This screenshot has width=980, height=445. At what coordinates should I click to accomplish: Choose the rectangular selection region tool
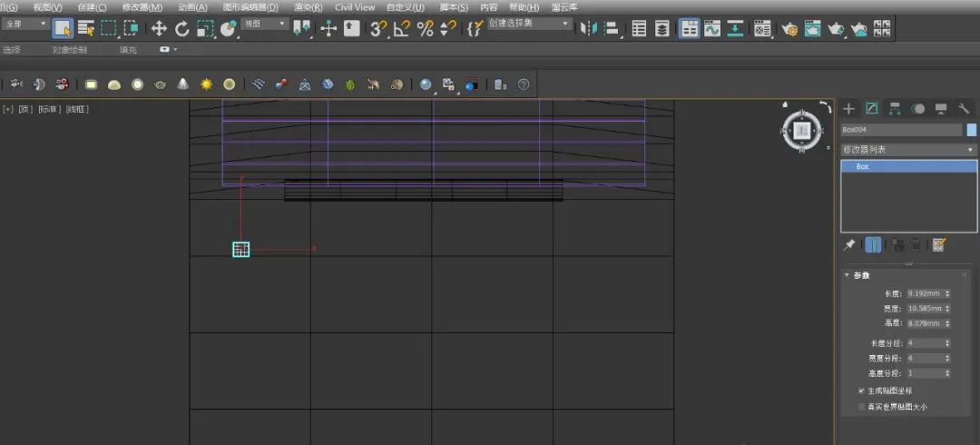(x=109, y=28)
